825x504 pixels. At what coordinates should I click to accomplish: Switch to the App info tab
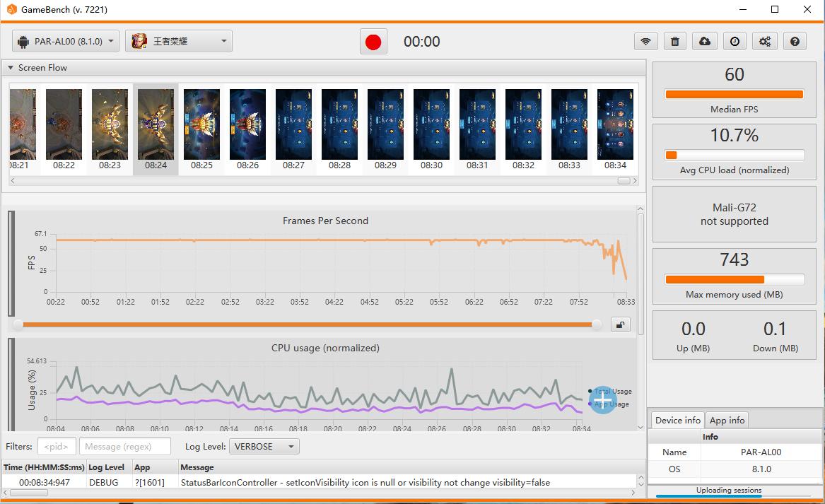[727, 420]
